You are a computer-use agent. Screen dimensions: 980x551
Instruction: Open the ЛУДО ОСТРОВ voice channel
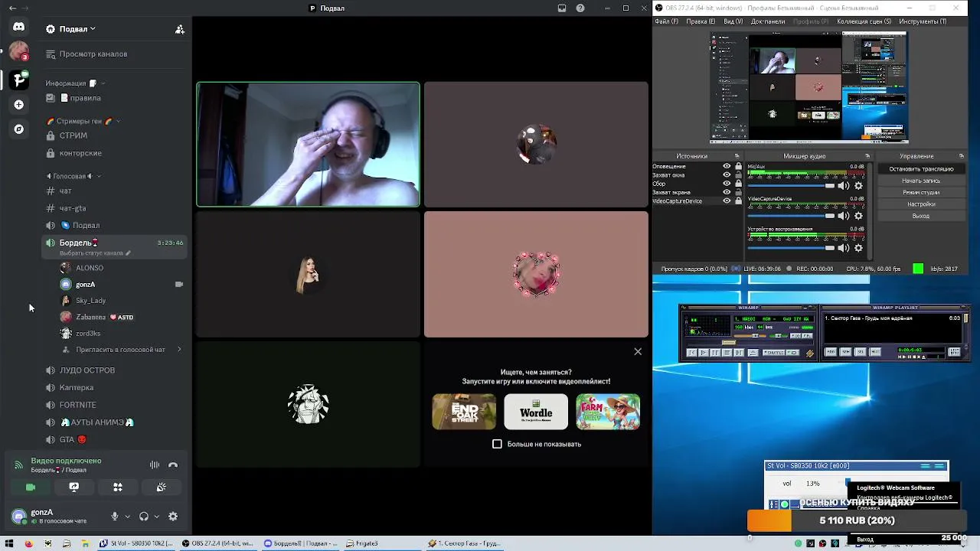coord(115,370)
